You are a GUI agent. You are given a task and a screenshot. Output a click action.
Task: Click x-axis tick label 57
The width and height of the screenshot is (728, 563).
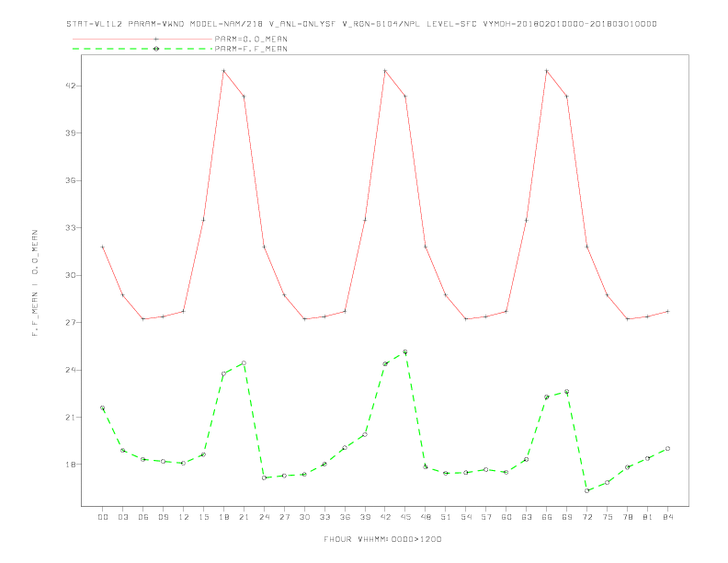point(486,517)
